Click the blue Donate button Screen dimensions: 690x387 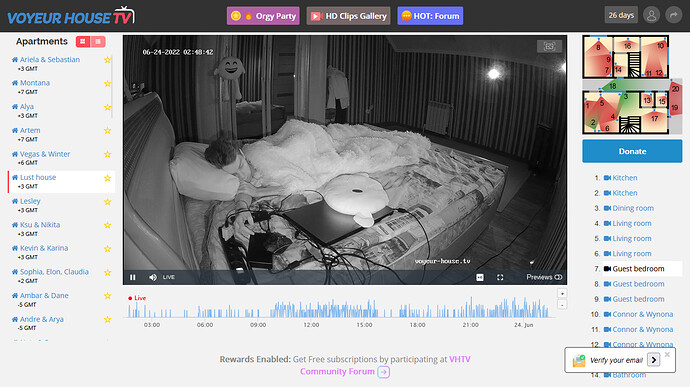pyautogui.click(x=632, y=151)
